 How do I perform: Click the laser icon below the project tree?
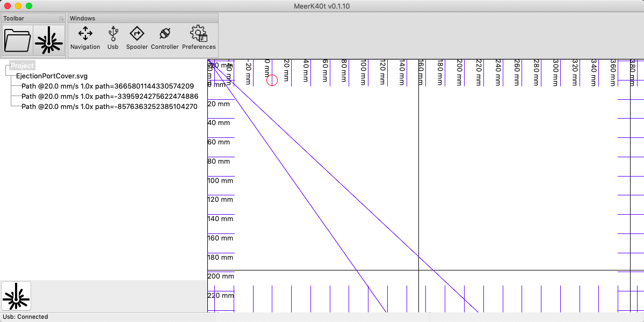16,296
